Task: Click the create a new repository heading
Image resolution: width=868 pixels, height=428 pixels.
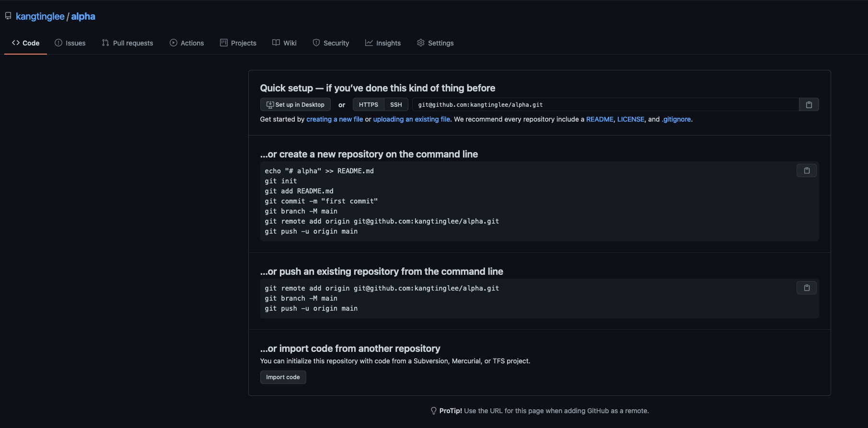Action: [x=369, y=154]
